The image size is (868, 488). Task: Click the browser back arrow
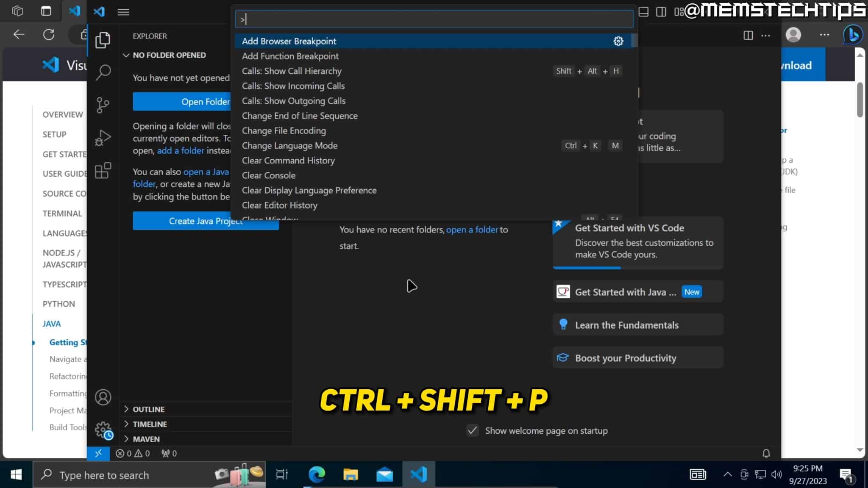(19, 34)
